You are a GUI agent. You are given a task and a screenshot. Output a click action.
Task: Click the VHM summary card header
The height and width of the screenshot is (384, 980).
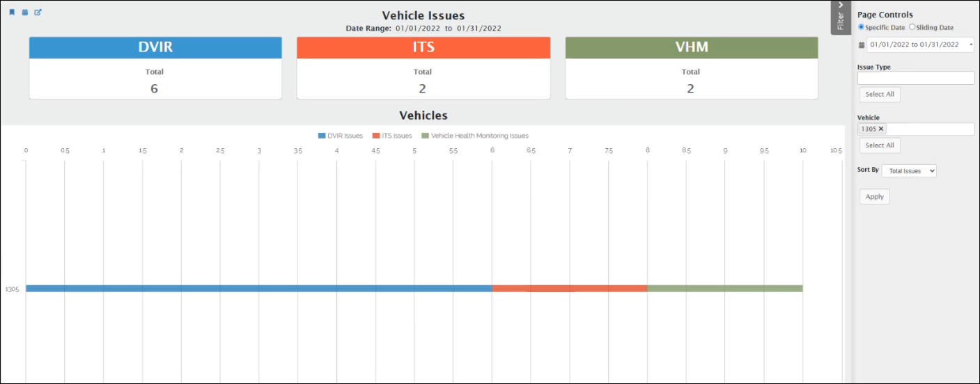coord(691,47)
